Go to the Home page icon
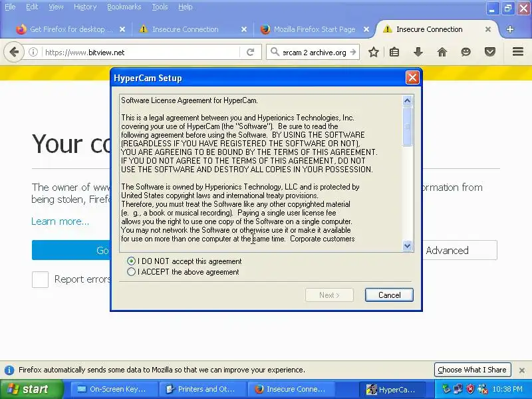Viewport: 532px width, 399px height. pyautogui.click(x=442, y=53)
